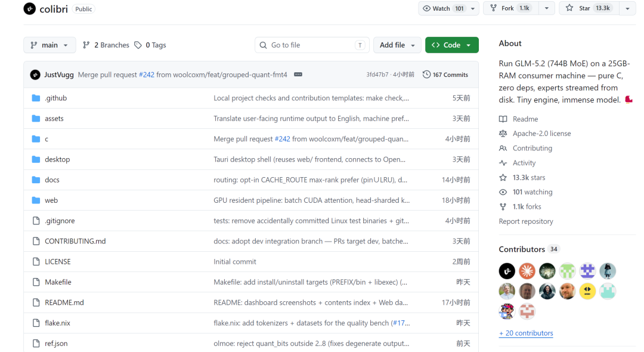Viewport: 644px width, 352px height.
Task: Click the 167 Commits history icon
Action: [427, 75]
